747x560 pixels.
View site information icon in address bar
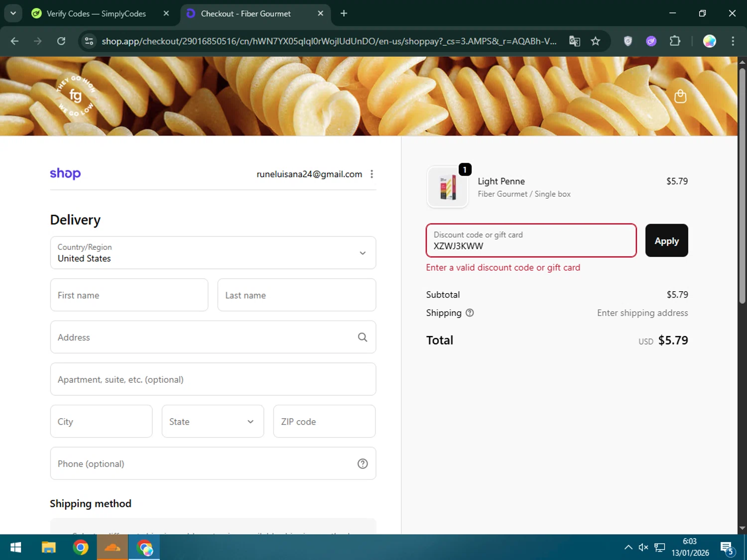click(x=89, y=41)
